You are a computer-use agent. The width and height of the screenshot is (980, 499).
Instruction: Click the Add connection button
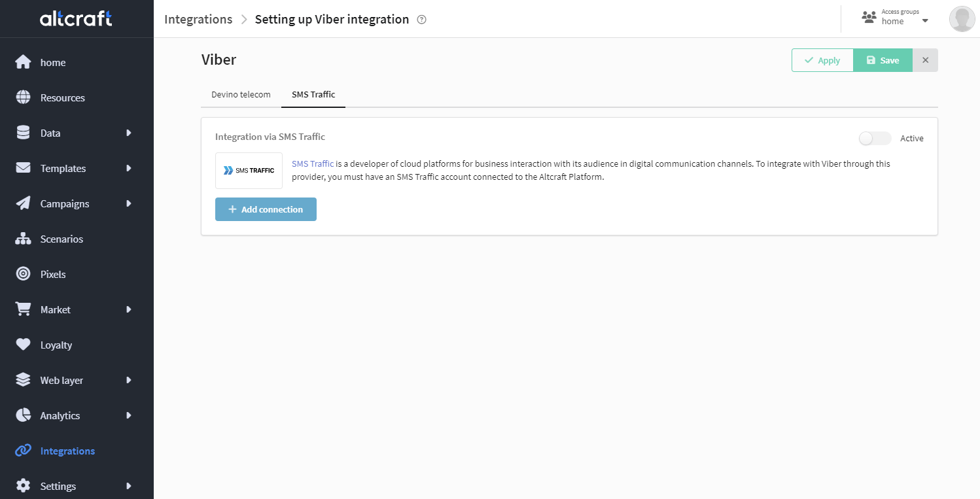tap(266, 209)
